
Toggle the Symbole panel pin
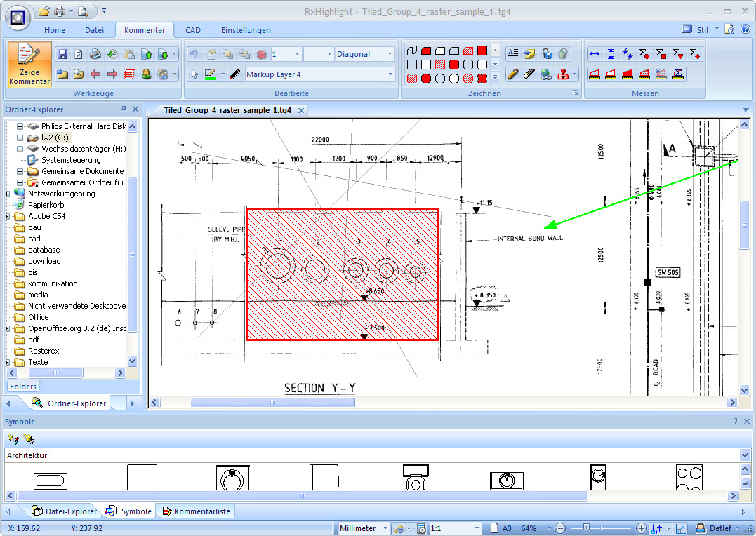(x=735, y=422)
